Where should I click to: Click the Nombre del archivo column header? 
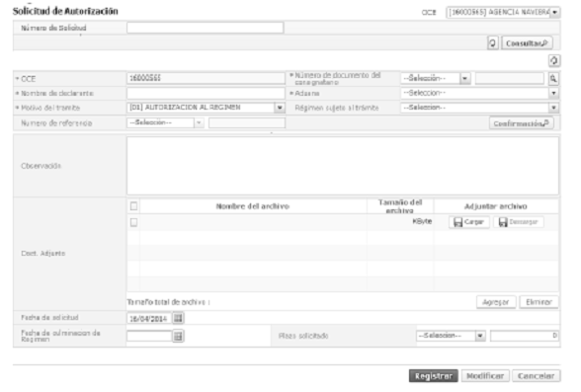tap(253, 206)
